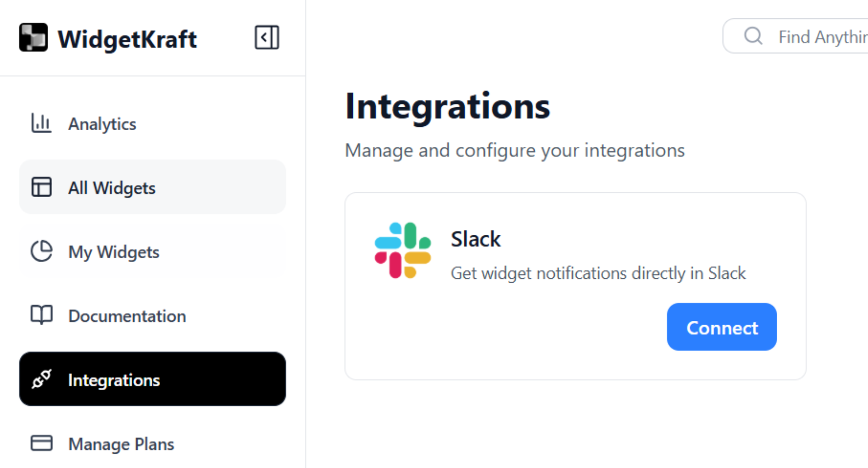Focus the Find Anything search field
Screen dimensions: 868x468
coord(820,36)
